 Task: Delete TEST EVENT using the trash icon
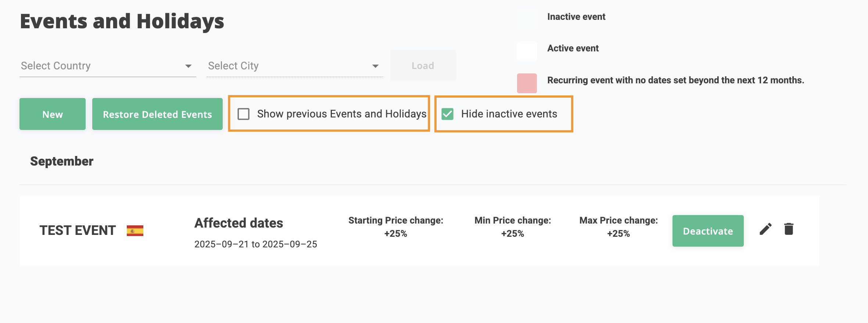click(x=789, y=229)
